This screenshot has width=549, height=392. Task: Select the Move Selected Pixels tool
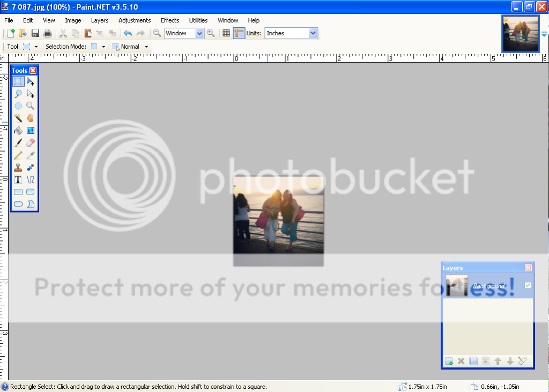31,81
